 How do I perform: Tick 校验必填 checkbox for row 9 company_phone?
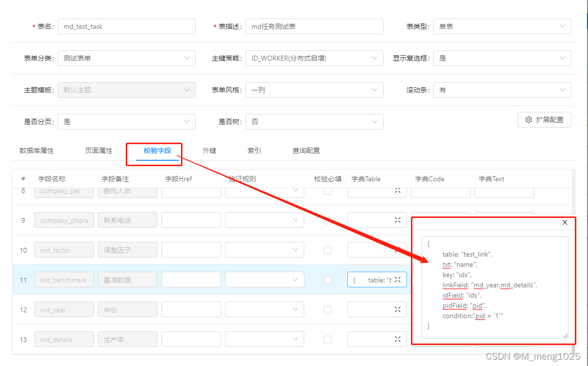click(328, 220)
